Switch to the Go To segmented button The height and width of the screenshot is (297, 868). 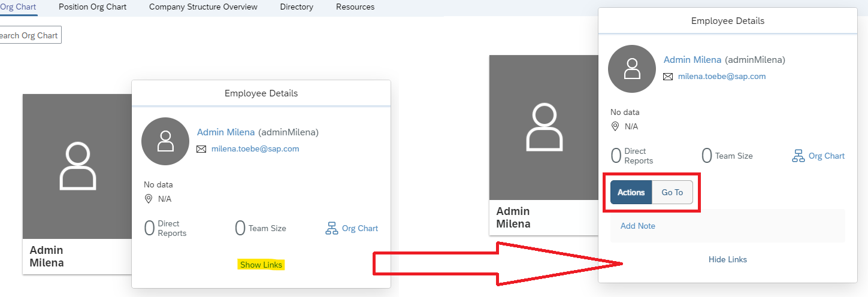coord(672,192)
